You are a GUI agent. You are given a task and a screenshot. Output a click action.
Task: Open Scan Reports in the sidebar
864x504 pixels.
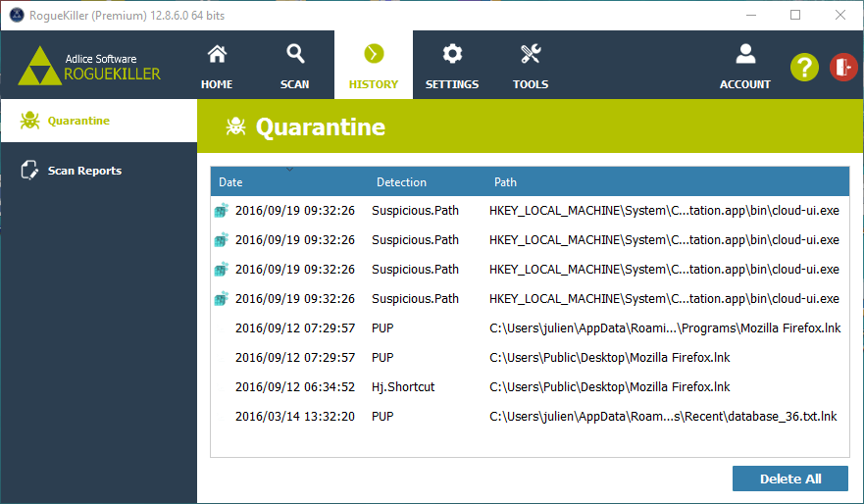click(84, 171)
